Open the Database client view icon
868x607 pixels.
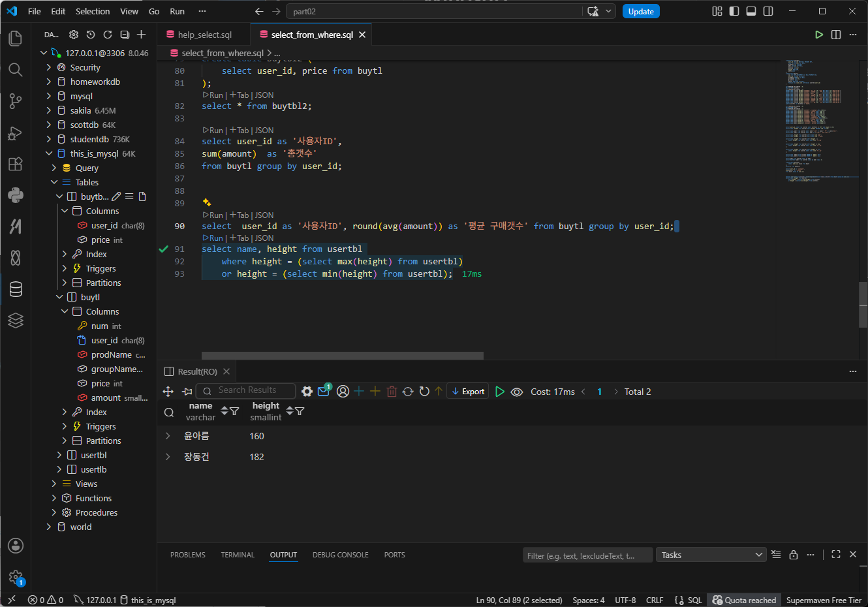pyautogui.click(x=16, y=289)
